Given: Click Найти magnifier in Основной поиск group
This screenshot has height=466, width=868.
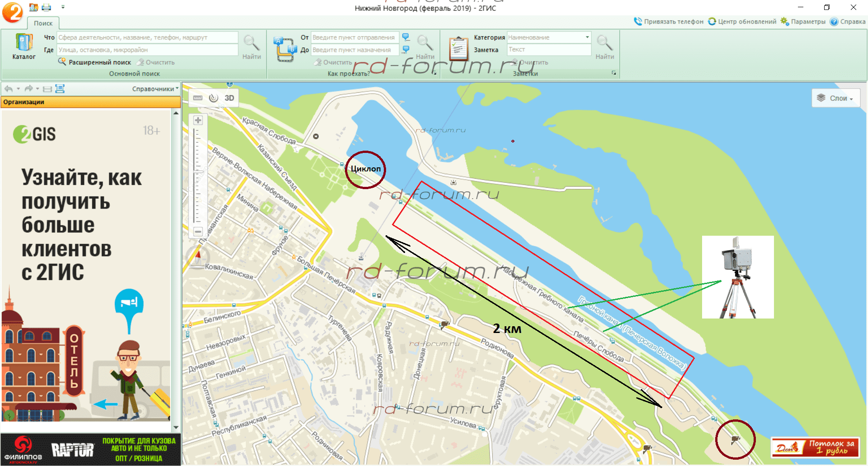Looking at the screenshot, I should click(x=251, y=47).
